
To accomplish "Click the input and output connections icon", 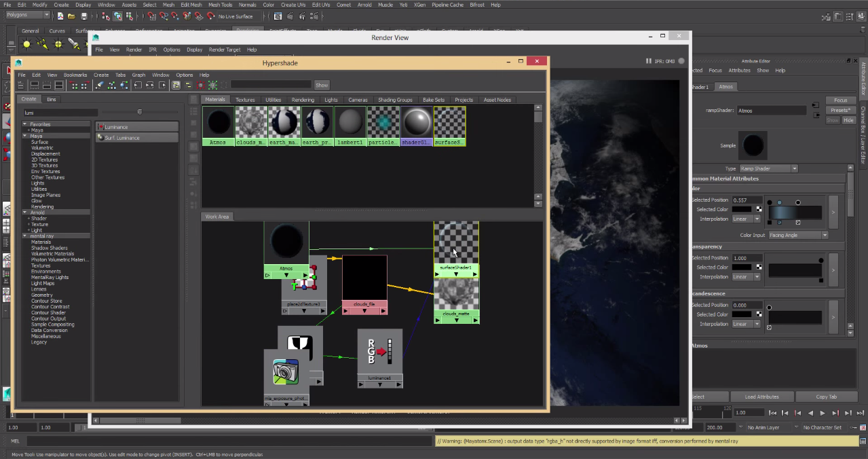I will pyautogui.click(x=150, y=85).
